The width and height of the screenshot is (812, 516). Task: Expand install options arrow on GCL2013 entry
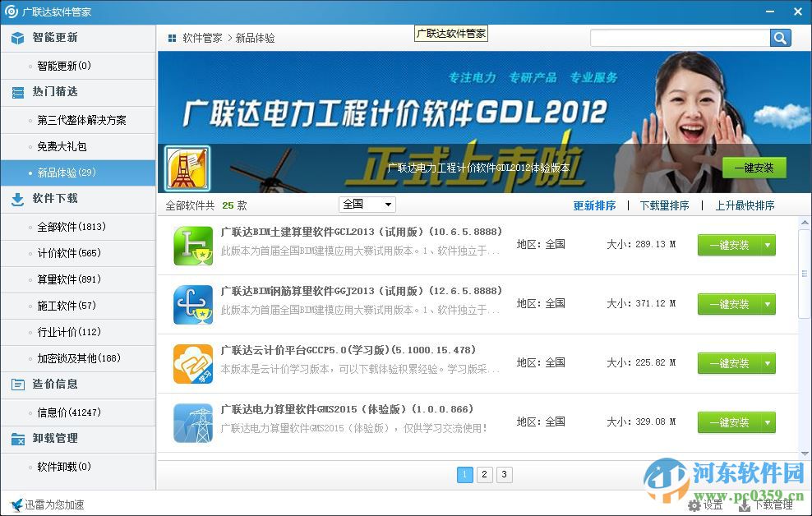pos(767,245)
